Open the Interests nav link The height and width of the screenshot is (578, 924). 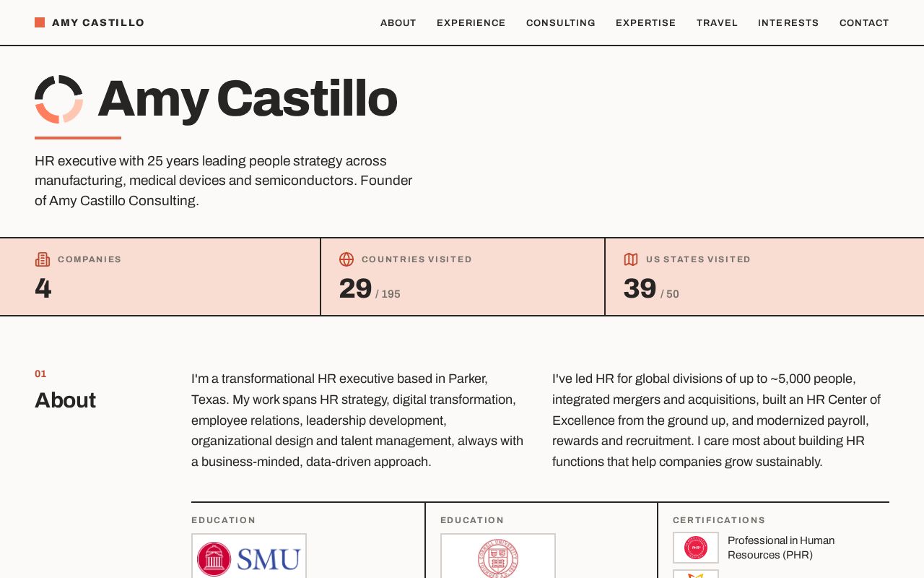point(788,23)
